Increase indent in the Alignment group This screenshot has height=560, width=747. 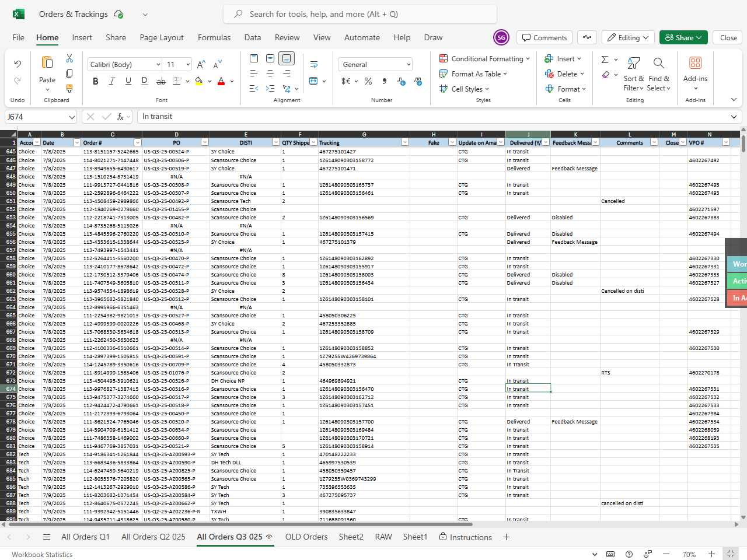[270, 89]
